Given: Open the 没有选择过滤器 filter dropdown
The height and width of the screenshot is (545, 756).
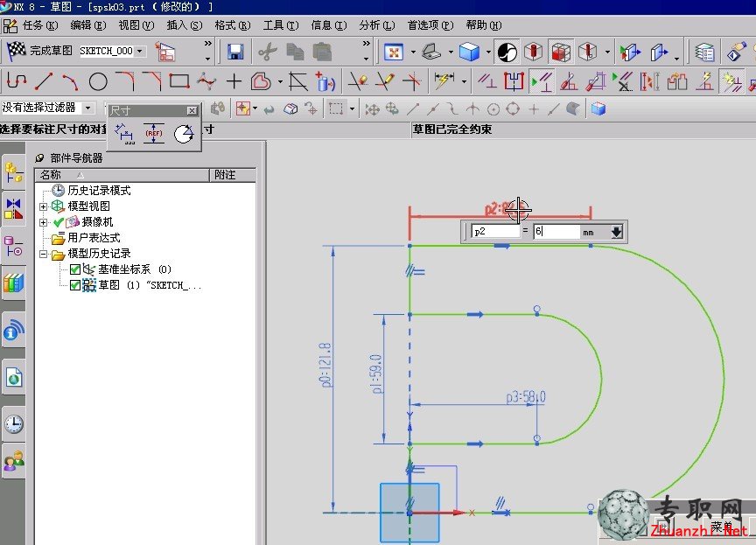Looking at the screenshot, I should (x=87, y=108).
